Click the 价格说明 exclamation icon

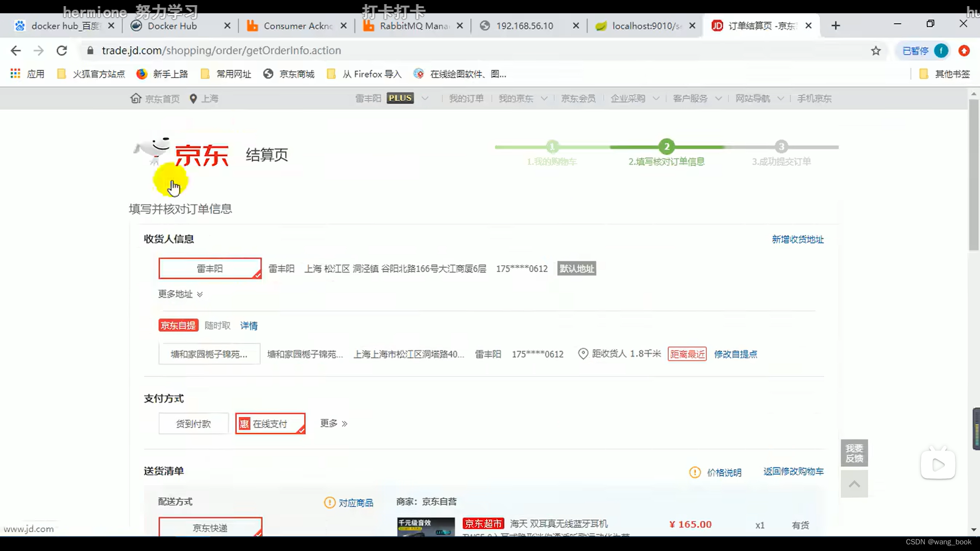pyautogui.click(x=695, y=472)
